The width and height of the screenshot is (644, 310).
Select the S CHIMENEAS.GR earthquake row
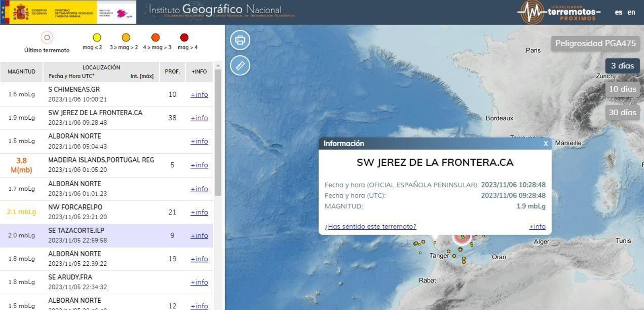(107, 94)
